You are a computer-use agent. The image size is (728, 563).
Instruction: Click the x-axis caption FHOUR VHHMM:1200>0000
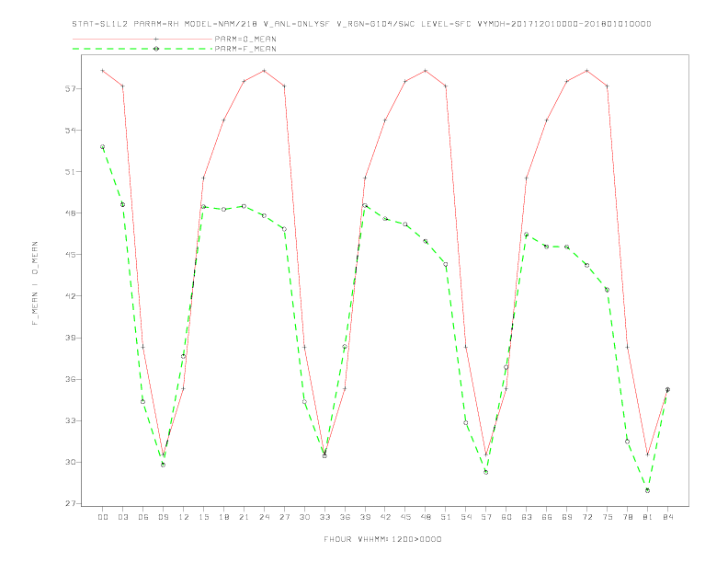382,539
